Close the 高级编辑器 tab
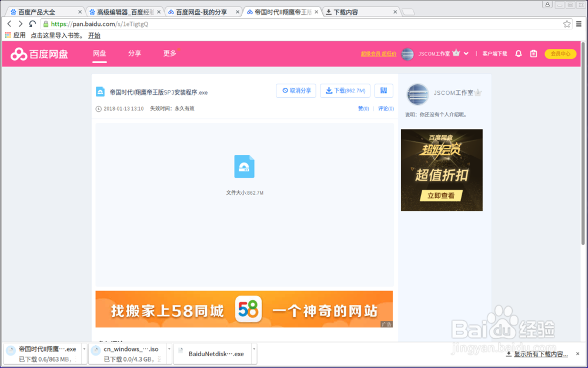588x368 pixels. coord(159,12)
